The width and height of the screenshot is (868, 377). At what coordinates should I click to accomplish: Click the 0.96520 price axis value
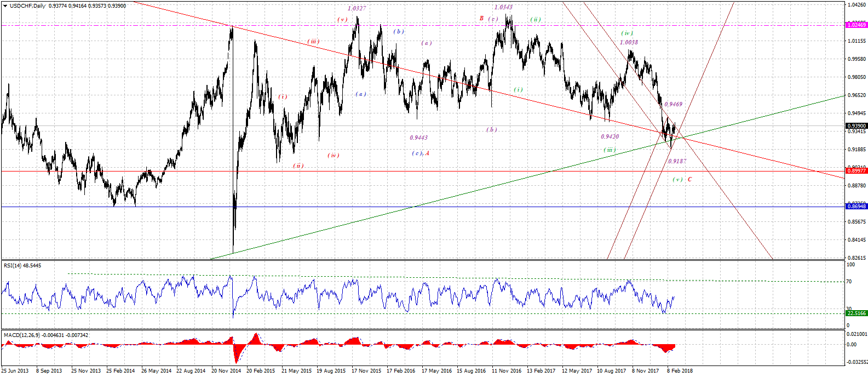point(856,95)
